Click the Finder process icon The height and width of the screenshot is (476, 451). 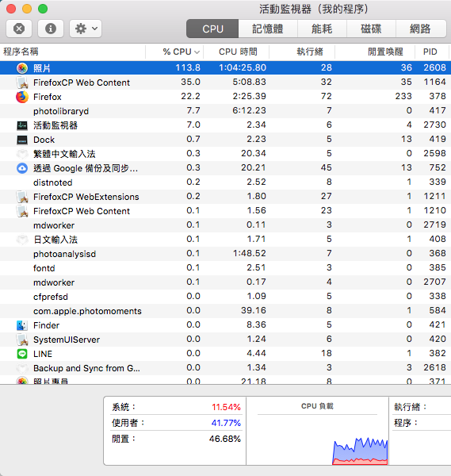point(22,325)
